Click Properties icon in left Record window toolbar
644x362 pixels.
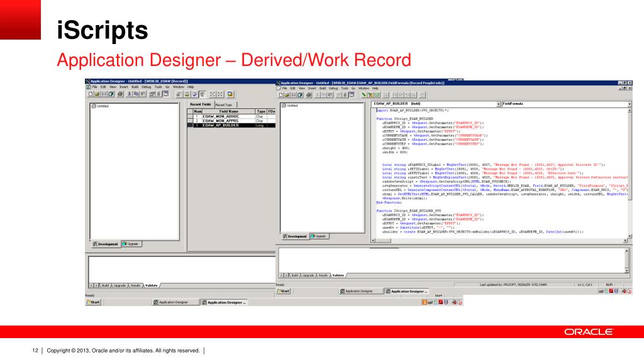click(152, 94)
